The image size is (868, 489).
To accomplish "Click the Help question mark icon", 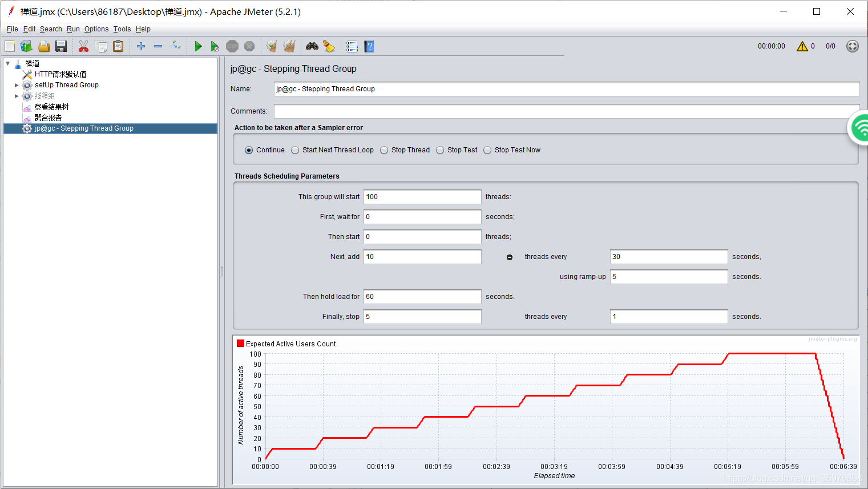I will 369,46.
